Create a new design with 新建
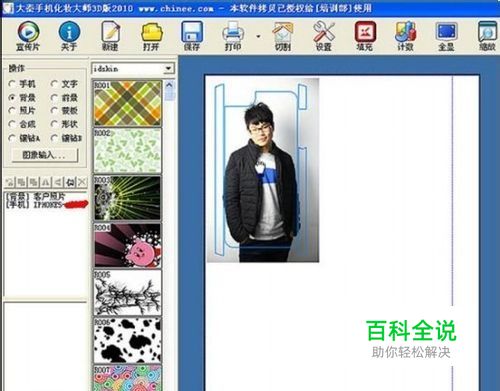Image resolution: width=500 pixels, height=391 pixels. (x=110, y=36)
